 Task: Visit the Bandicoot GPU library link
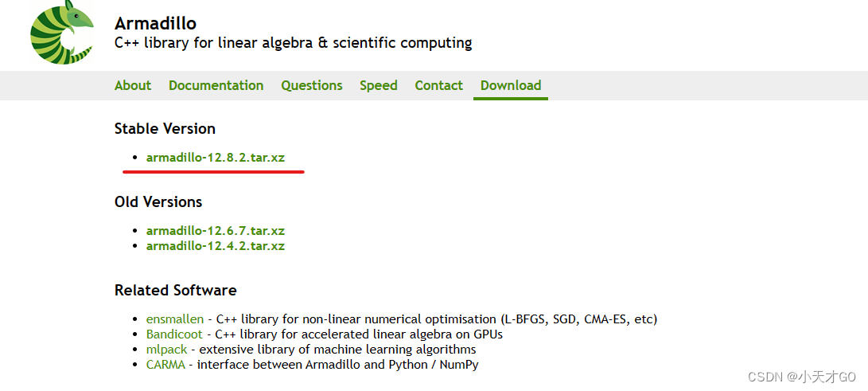174,334
